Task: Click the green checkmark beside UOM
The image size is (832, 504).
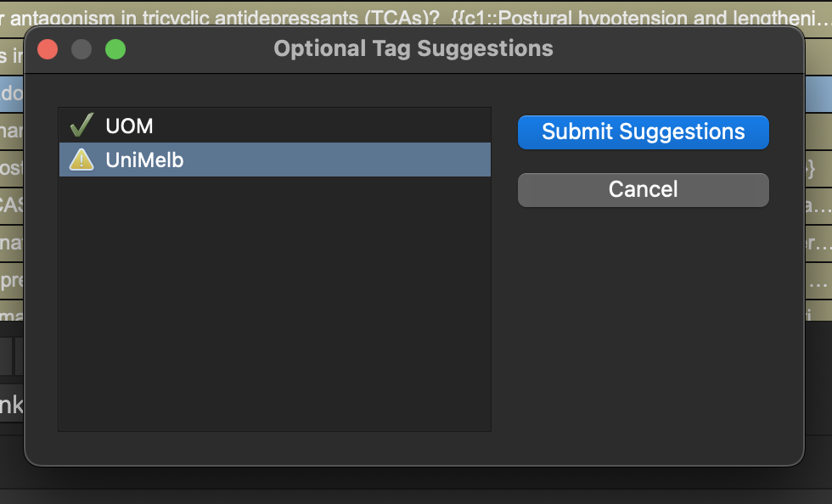Action: point(82,126)
